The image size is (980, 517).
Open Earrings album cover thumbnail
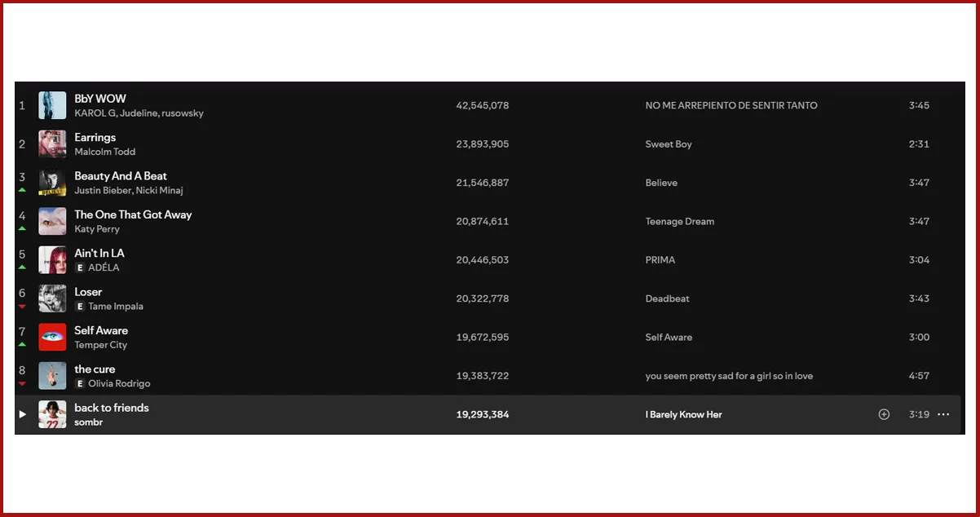point(52,144)
